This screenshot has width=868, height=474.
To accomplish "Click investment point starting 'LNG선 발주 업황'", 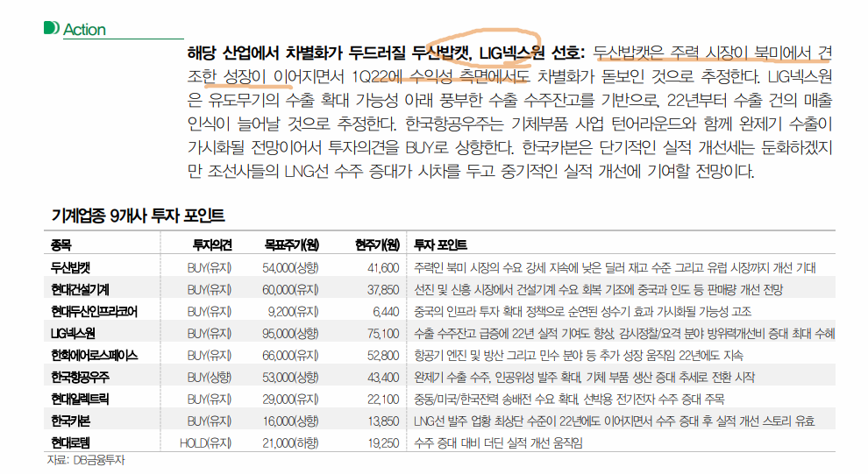I will 615,421.
